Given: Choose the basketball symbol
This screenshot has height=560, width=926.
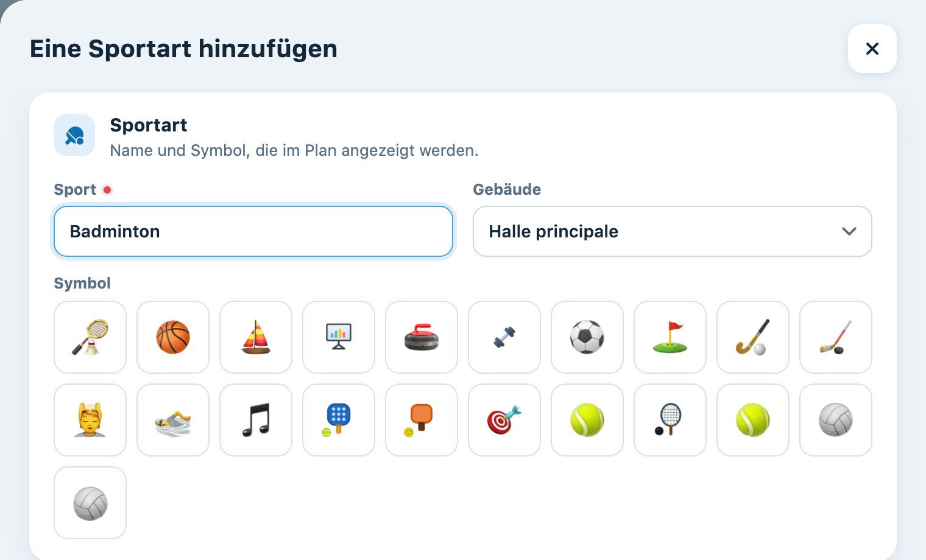Looking at the screenshot, I should point(173,337).
